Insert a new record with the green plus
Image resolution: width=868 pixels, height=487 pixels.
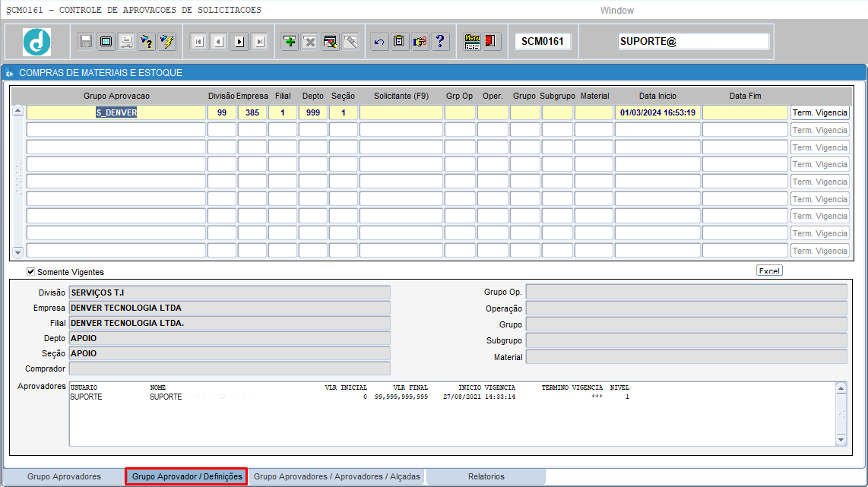click(x=290, y=42)
